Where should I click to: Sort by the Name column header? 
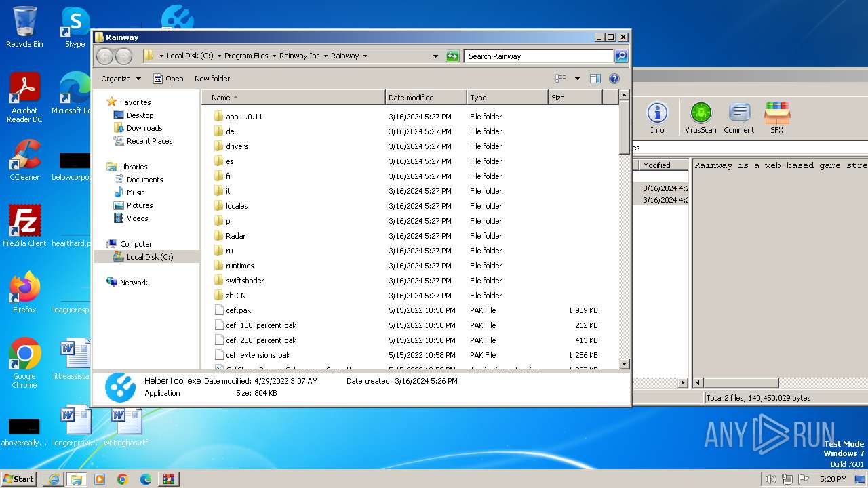294,98
